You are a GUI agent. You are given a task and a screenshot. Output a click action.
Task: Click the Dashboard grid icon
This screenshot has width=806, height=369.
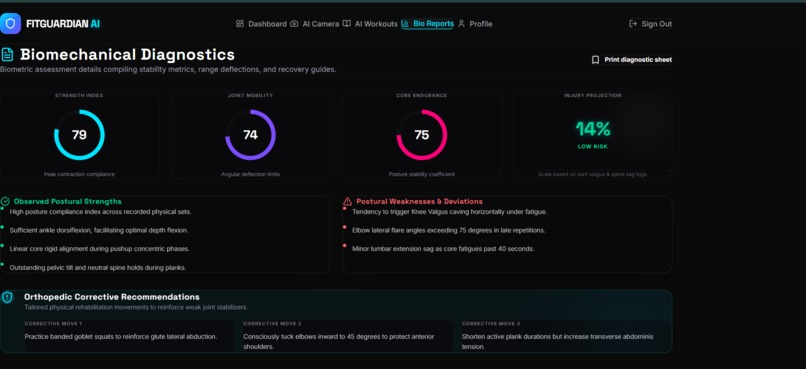pyautogui.click(x=240, y=24)
